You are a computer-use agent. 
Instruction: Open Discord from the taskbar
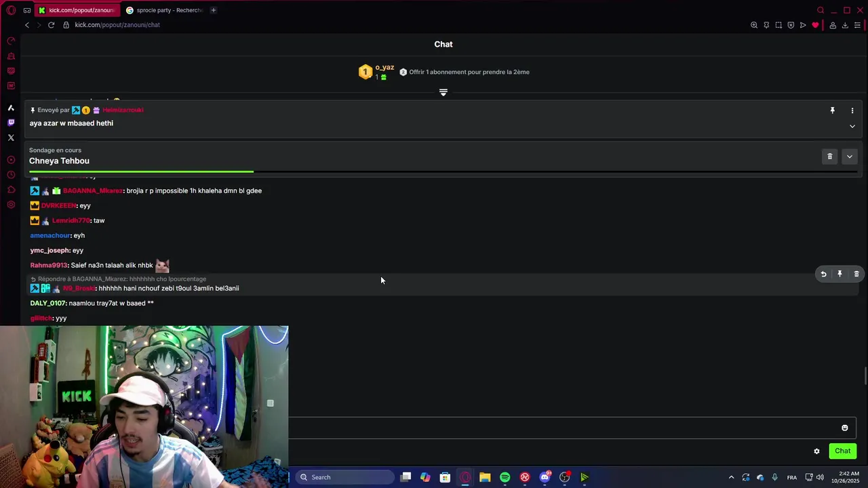[x=545, y=477]
